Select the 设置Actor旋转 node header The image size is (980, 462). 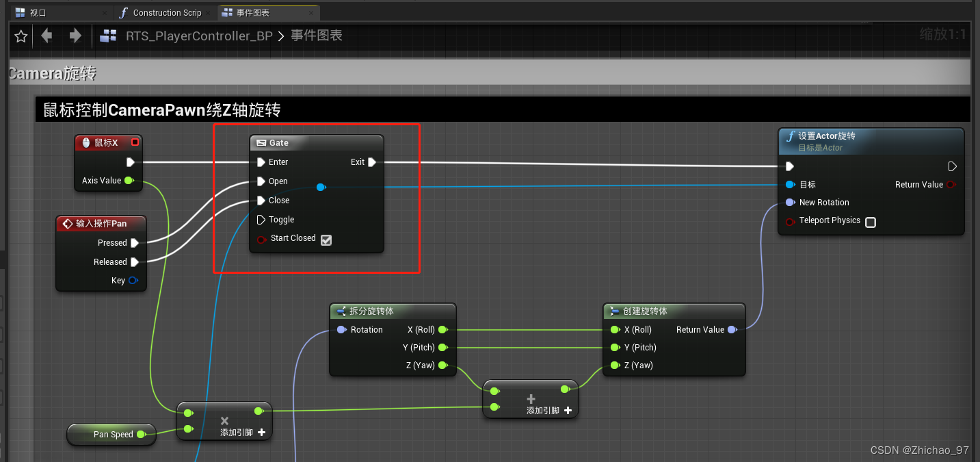coord(871,140)
